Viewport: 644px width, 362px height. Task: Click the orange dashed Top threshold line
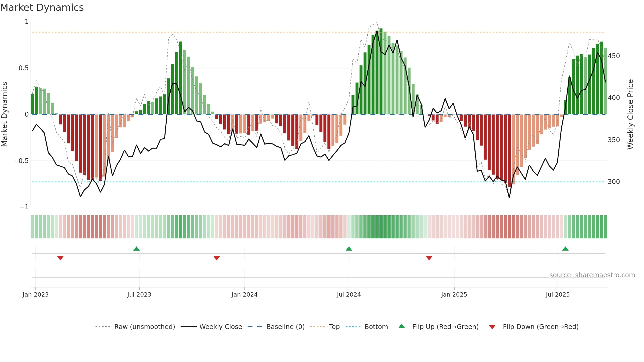(x=318, y=32)
